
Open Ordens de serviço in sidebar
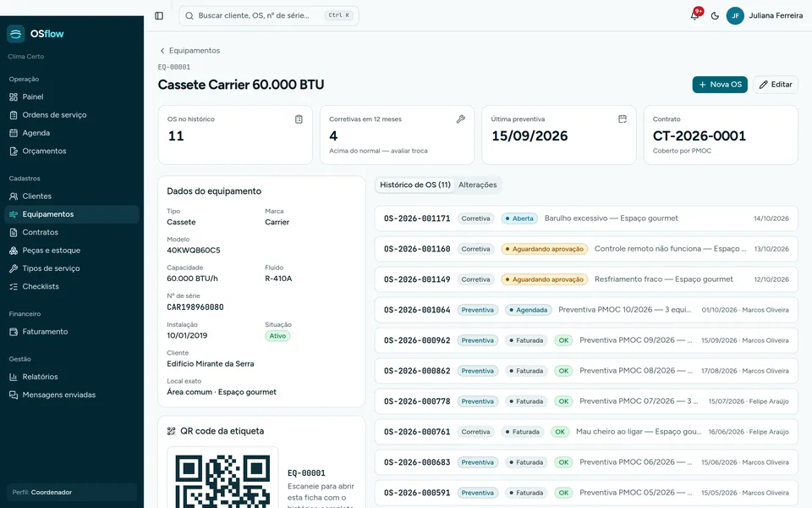coord(72,115)
